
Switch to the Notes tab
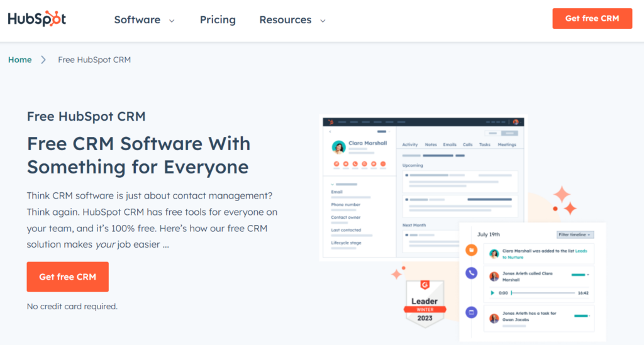coord(431,145)
